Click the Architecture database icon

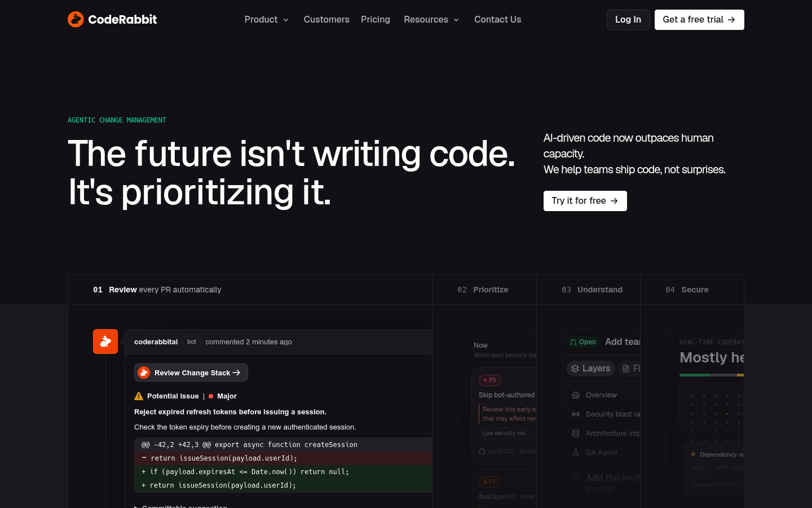pos(576,433)
